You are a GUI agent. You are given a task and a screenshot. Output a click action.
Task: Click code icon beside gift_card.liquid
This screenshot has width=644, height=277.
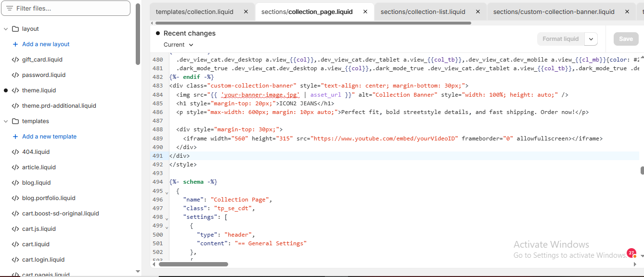[x=15, y=60]
